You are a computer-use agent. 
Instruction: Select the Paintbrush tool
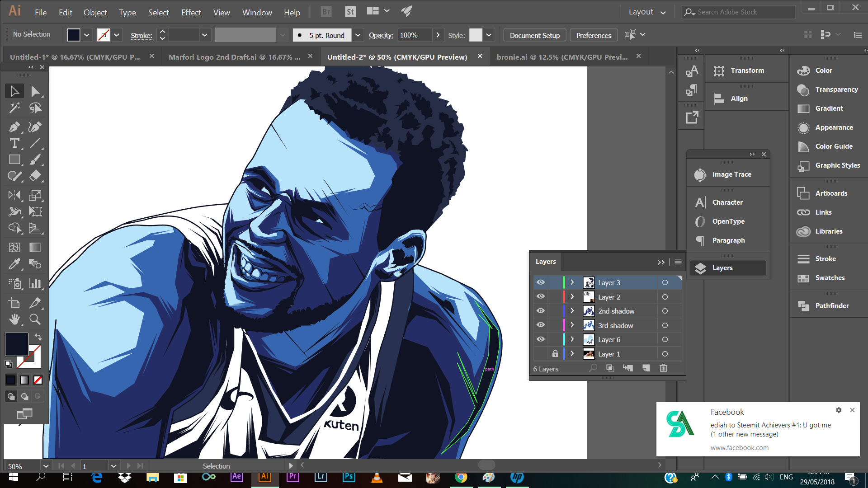35,160
